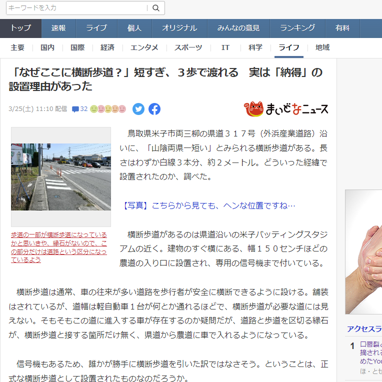Click the reaction emoji faces row
The width and height of the screenshot is (382, 382).
tap(108, 109)
